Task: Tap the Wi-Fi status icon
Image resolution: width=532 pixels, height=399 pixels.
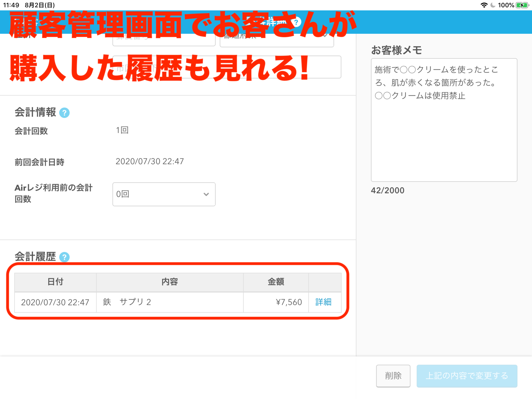Action: [x=484, y=5]
